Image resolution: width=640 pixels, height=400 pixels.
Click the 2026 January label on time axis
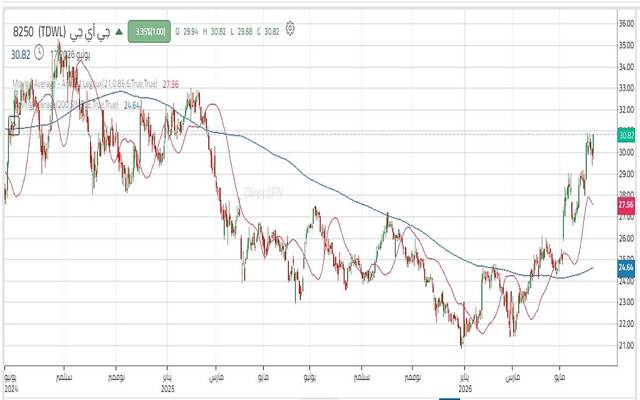(465, 383)
